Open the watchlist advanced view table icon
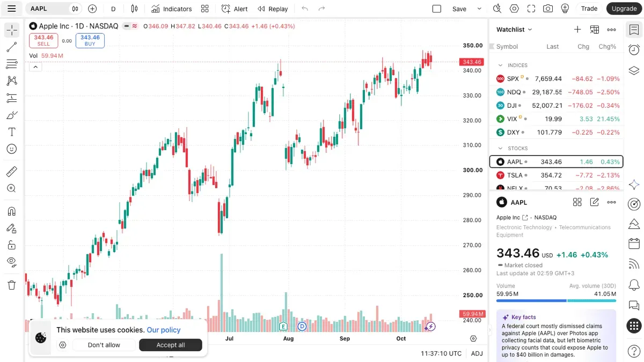This screenshot has width=644, height=362. 595,29
